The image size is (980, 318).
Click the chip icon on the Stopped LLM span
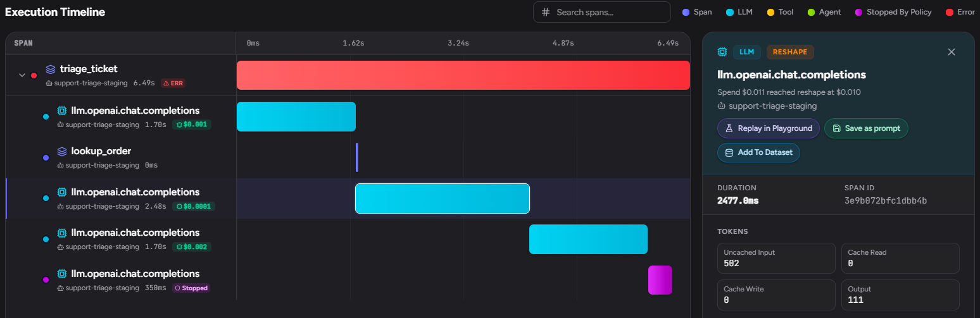[x=62, y=274]
